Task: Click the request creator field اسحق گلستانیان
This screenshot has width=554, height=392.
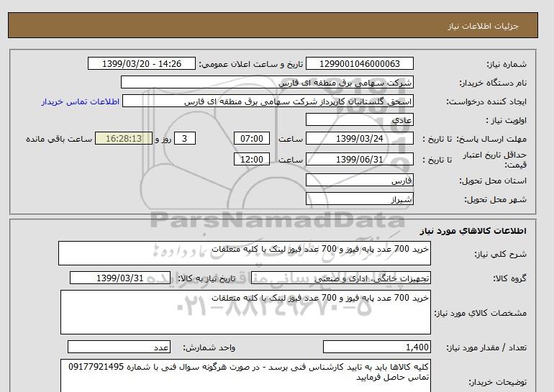Action: pyautogui.click(x=268, y=101)
